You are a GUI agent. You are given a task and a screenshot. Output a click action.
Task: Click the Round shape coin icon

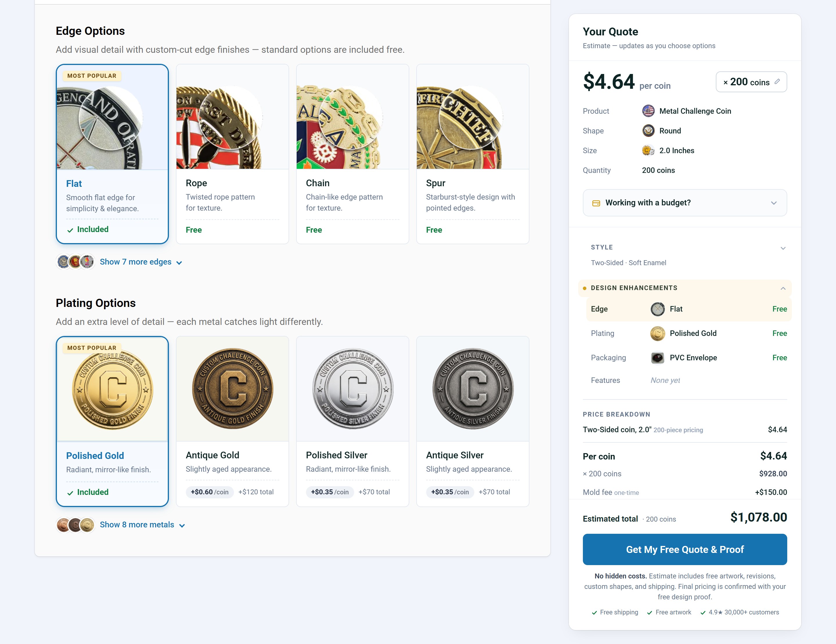[648, 131]
